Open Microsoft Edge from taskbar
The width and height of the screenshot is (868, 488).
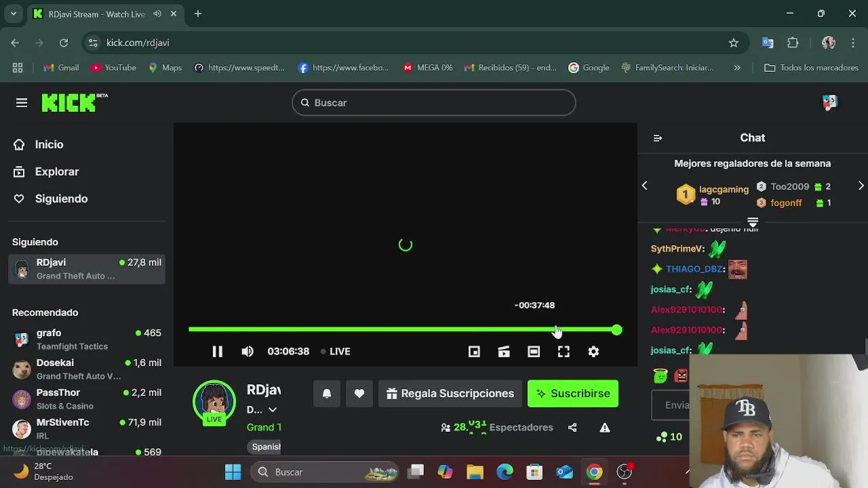[x=505, y=472]
